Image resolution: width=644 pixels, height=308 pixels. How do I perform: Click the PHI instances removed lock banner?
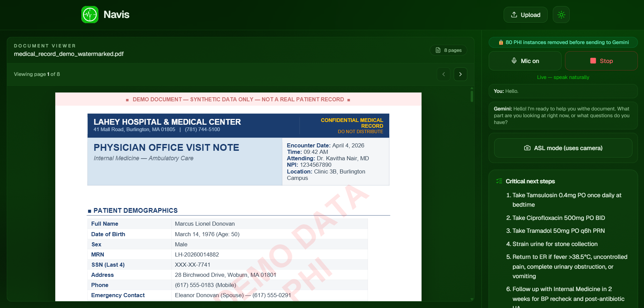coord(563,42)
